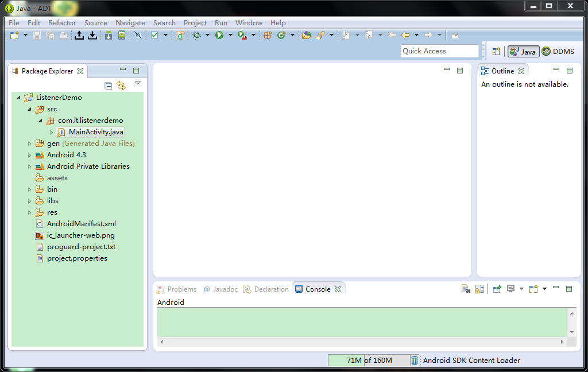Close the Package Explorer tab
The height and width of the screenshot is (372, 588).
[80, 71]
